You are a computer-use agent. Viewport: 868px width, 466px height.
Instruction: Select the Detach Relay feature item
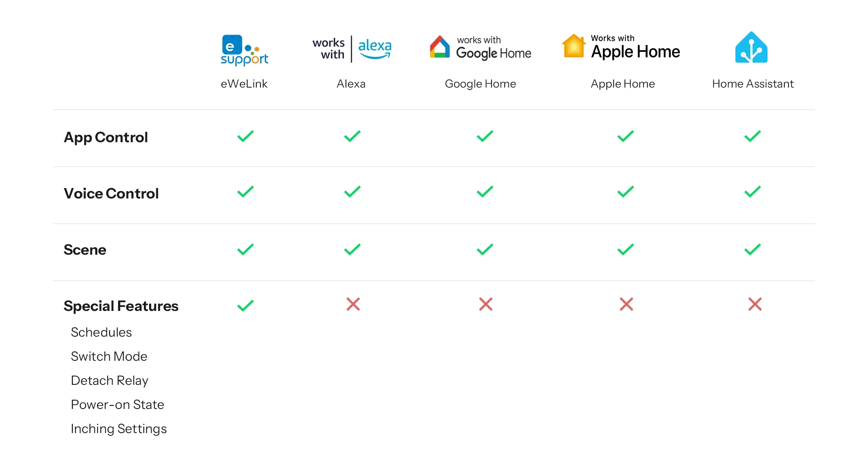(x=110, y=380)
